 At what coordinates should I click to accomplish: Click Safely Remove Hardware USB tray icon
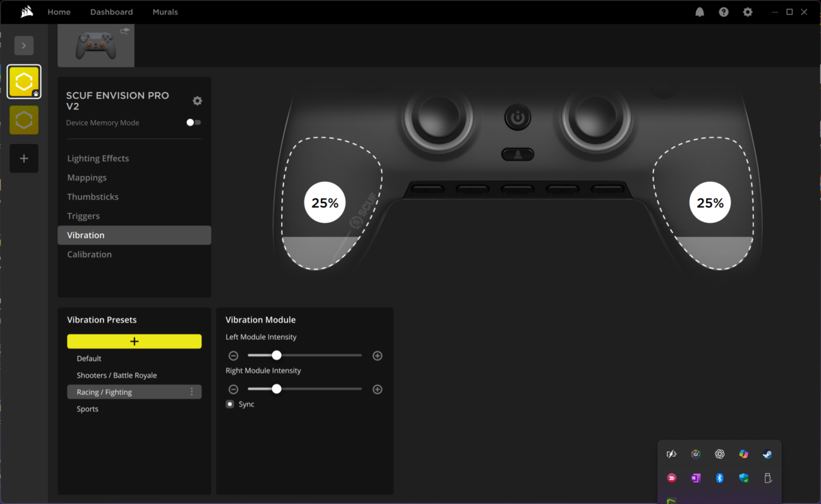click(767, 478)
